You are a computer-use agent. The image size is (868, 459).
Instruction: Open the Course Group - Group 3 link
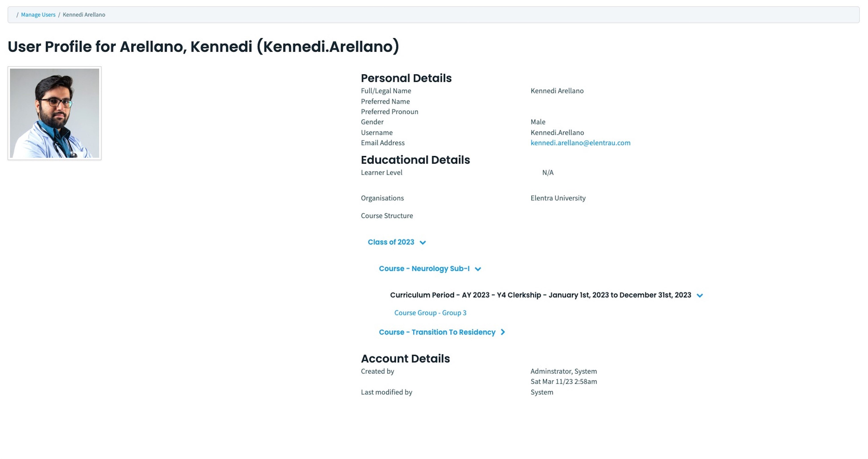pos(430,313)
